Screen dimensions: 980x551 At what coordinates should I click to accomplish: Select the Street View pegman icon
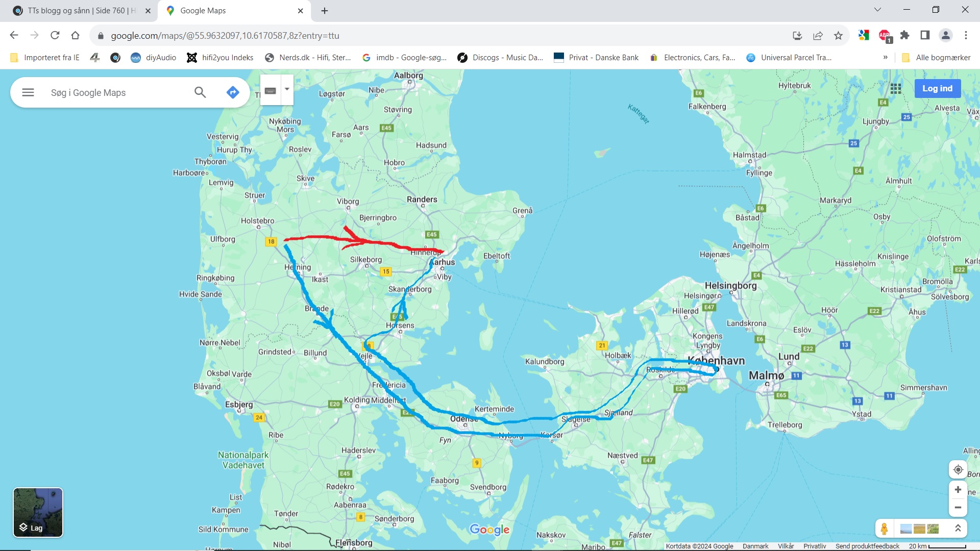[x=885, y=529]
